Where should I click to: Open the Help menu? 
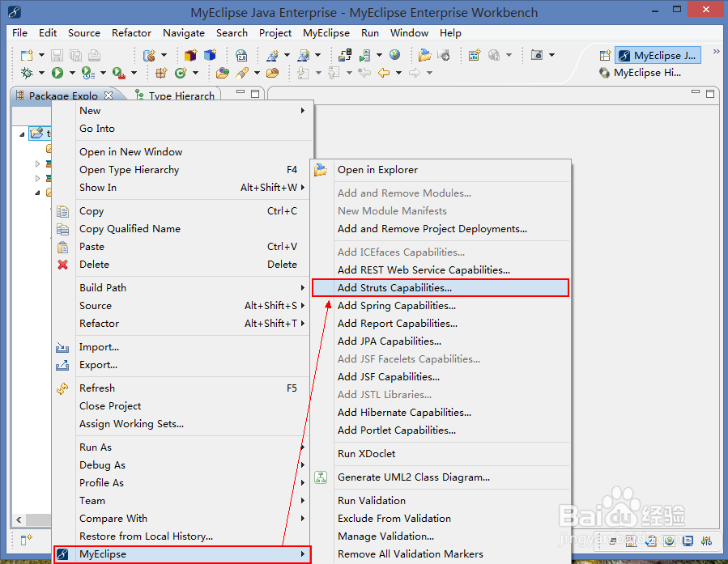pos(450,33)
